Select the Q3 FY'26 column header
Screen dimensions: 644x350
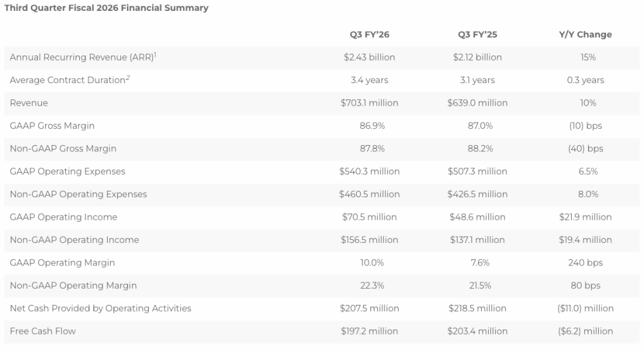[x=369, y=35]
